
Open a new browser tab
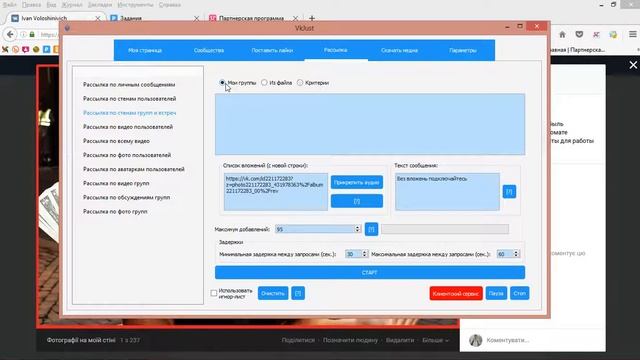click(312, 18)
